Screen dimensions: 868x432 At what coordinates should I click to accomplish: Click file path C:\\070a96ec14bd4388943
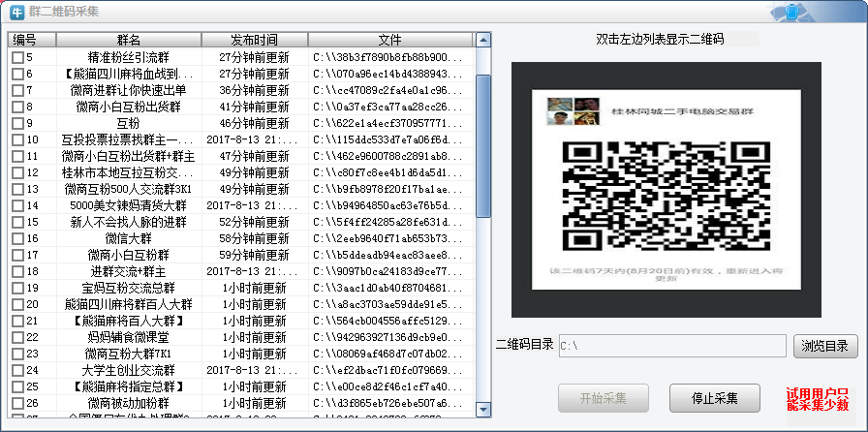click(x=387, y=74)
